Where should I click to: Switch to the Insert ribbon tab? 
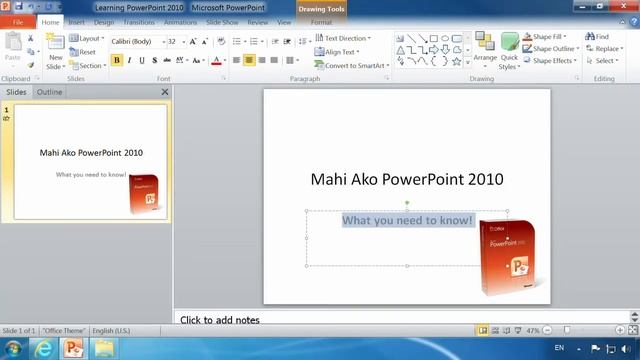pos(76,22)
